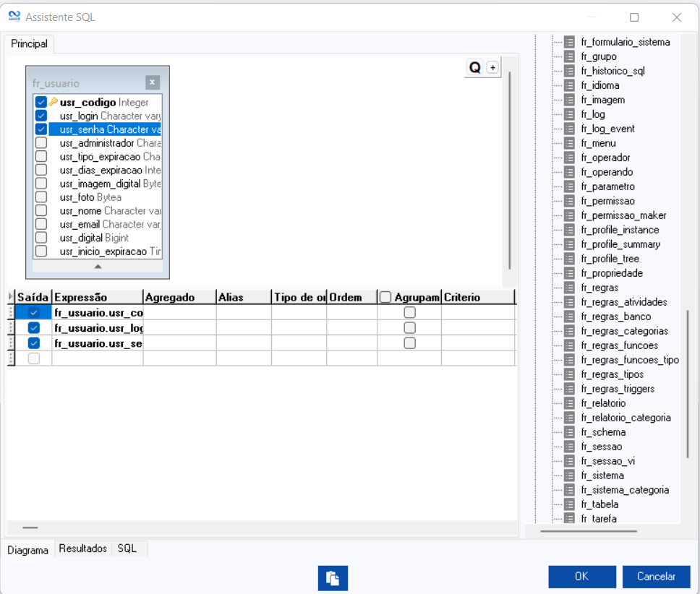Collapse the fr_usuario field list arrow
Screen dimensions: 700x594
(98, 266)
